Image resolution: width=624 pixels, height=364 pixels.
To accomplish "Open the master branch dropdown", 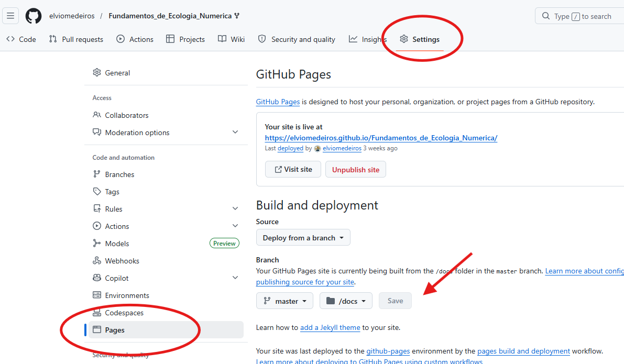I will [x=284, y=301].
